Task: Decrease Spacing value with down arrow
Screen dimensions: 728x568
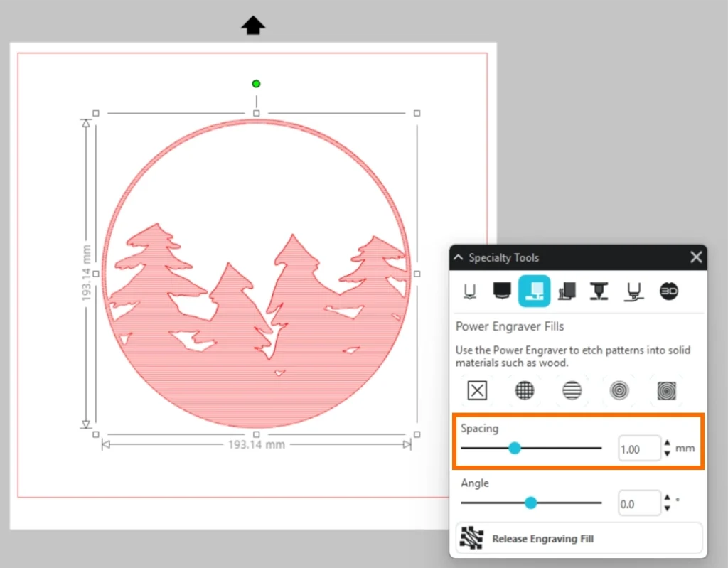Action: coord(667,454)
